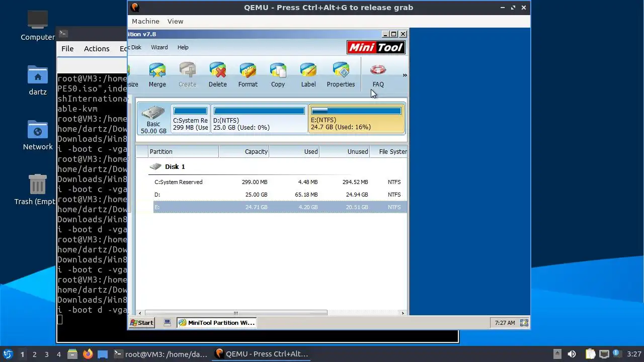
Task: Sort by the Used column header
Action: 294,151
